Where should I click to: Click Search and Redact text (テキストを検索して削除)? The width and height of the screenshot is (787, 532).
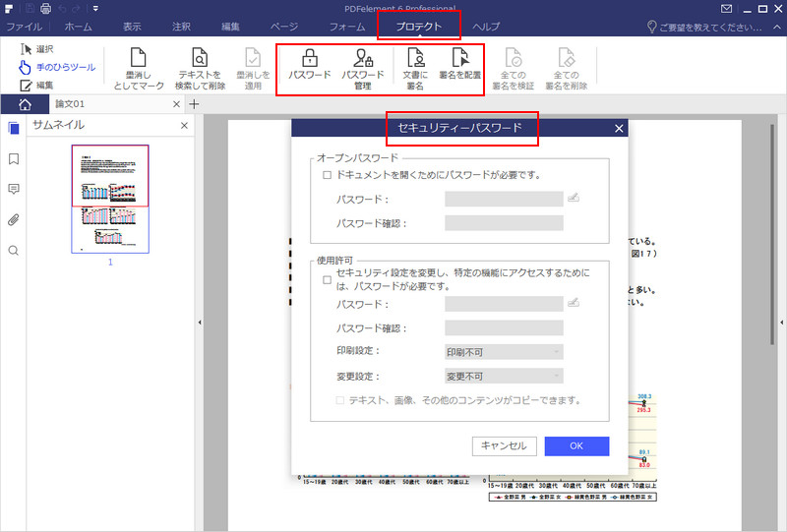pos(200,69)
